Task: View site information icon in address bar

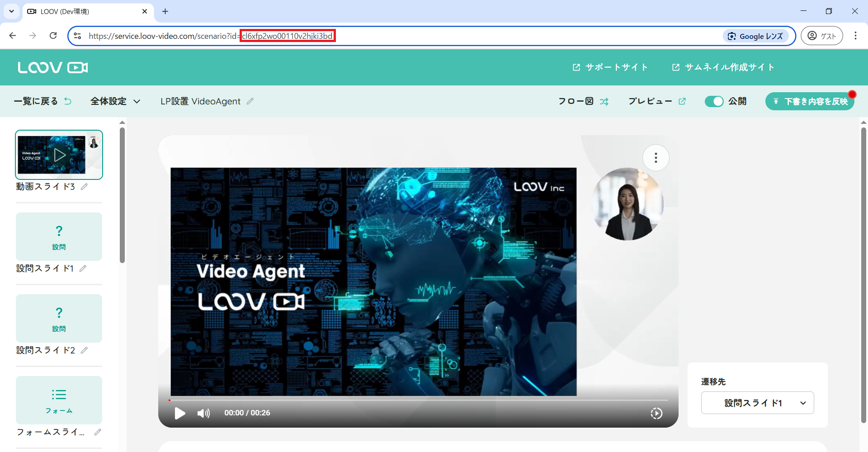Action: (x=78, y=36)
